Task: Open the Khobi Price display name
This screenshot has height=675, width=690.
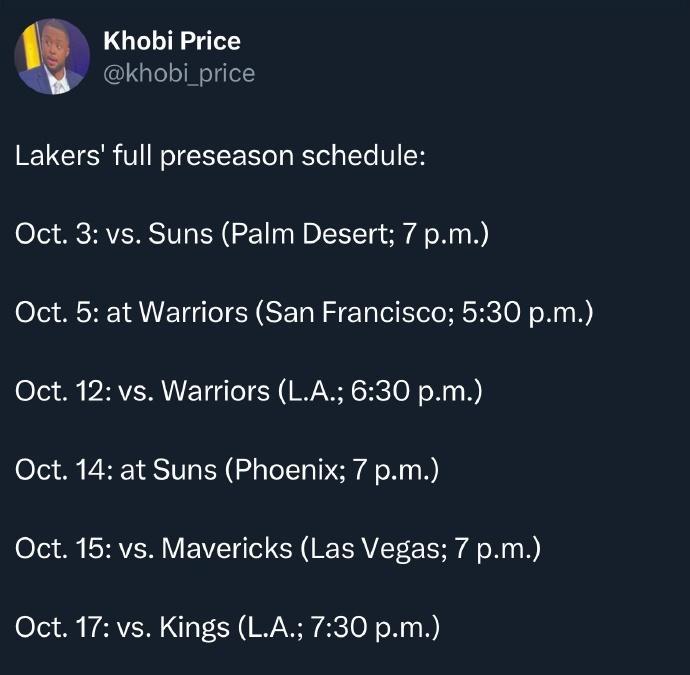Action: (172, 42)
